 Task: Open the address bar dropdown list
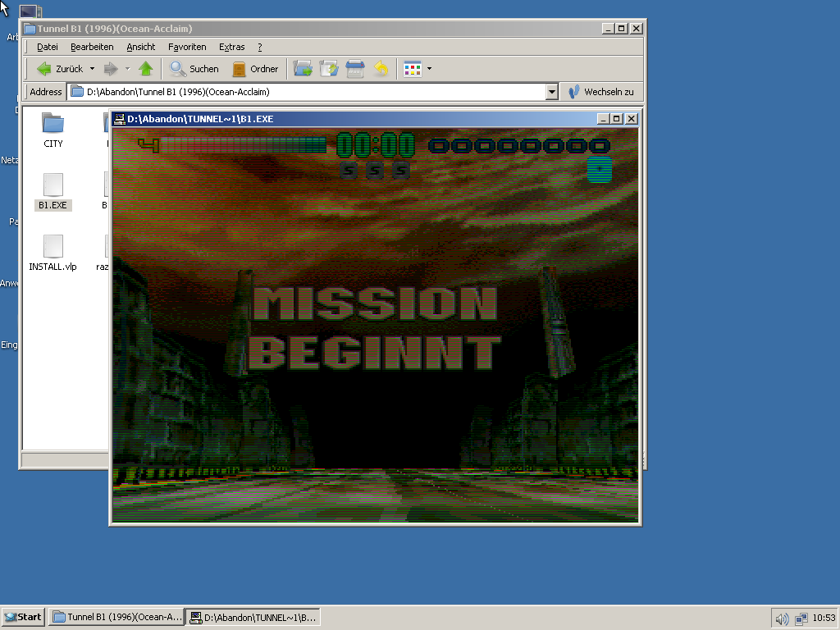point(552,92)
